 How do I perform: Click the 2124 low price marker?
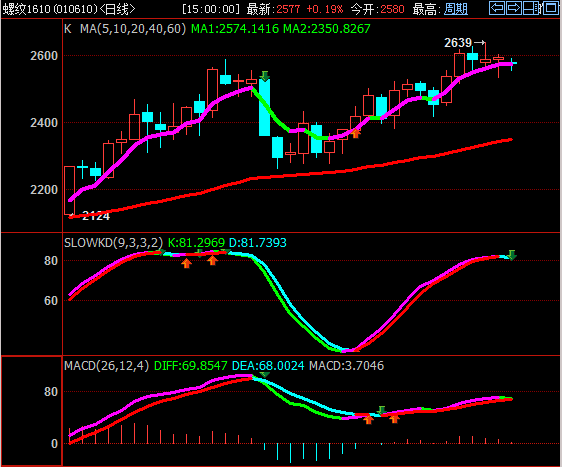96,216
